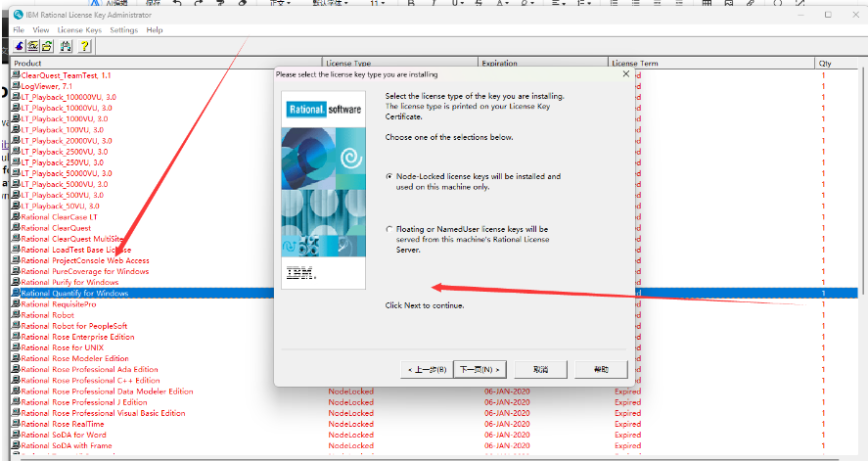Image resolution: width=868 pixels, height=461 pixels.
Task: Click the key icon beside Rational Rose for UNIX
Action: point(16,347)
